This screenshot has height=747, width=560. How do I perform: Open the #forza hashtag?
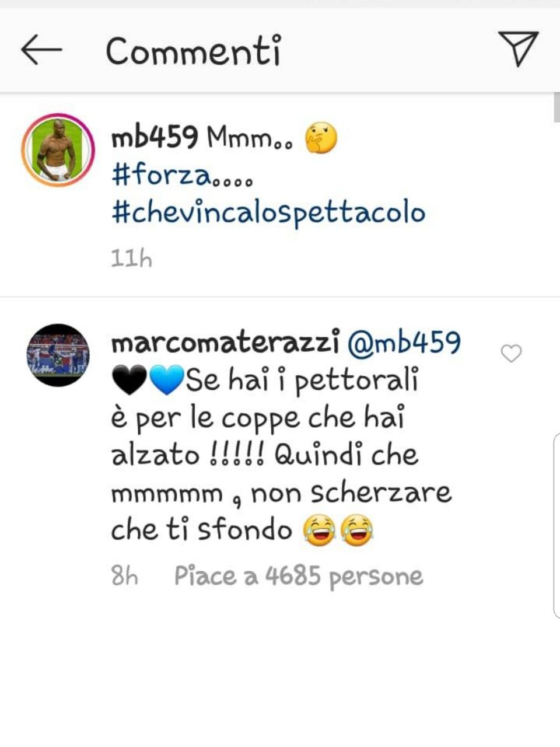(x=182, y=175)
